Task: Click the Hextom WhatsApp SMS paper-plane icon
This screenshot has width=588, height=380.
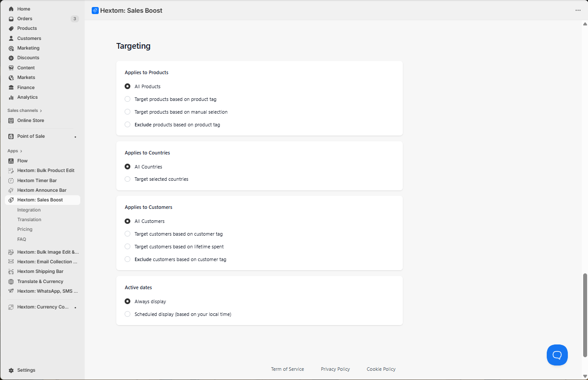Action: click(11, 291)
